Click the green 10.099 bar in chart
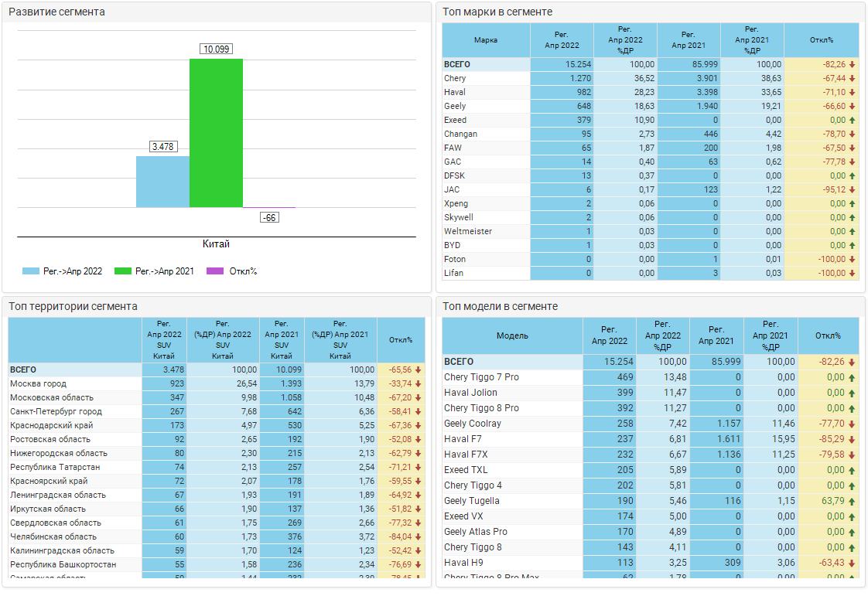This screenshot has height=613, width=868. pos(216,133)
